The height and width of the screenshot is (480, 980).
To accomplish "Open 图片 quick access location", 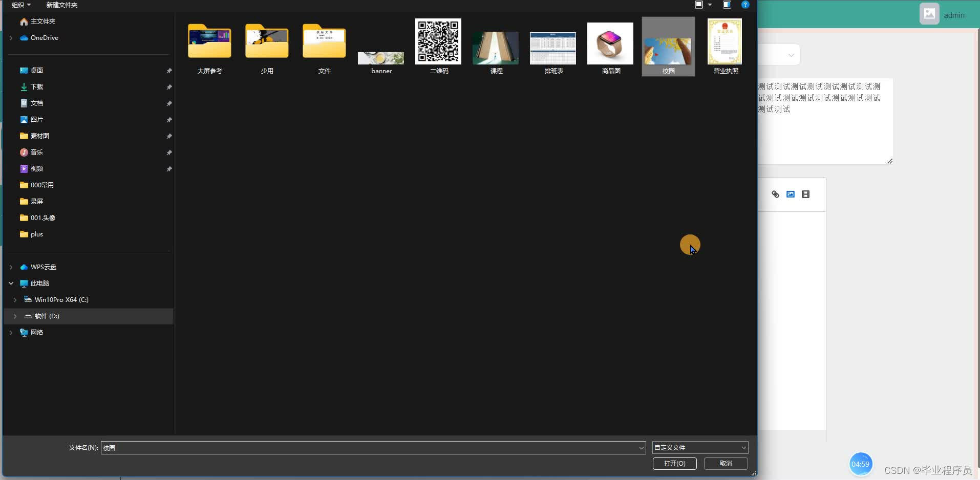I will pos(31,120).
